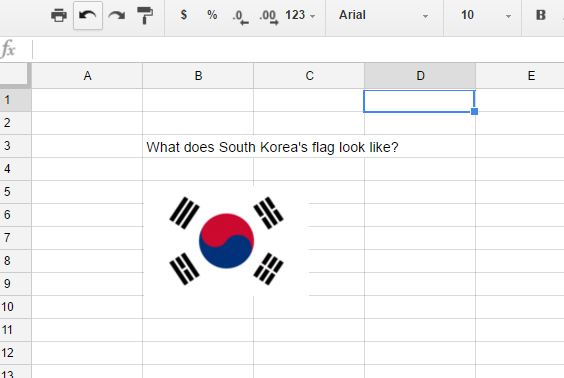Select row 11 header

tap(15, 330)
